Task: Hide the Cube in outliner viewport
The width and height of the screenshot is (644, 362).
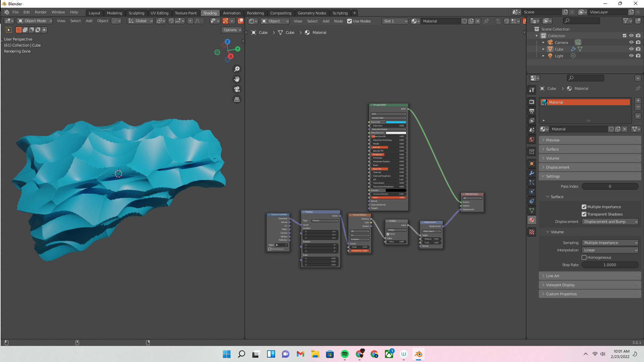Action: pos(631,49)
